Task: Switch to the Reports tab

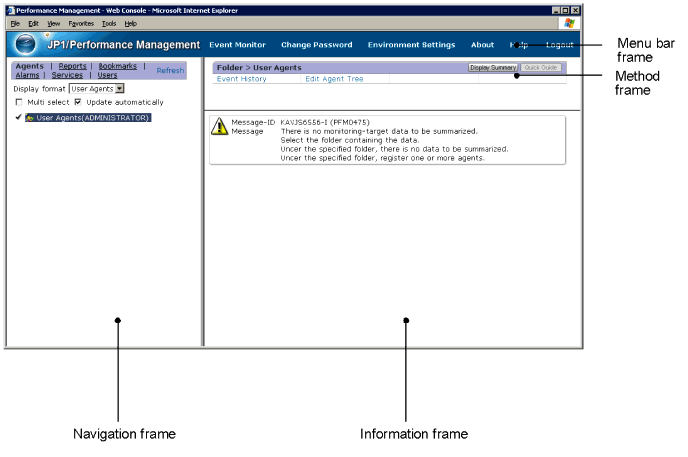Action: pyautogui.click(x=72, y=66)
